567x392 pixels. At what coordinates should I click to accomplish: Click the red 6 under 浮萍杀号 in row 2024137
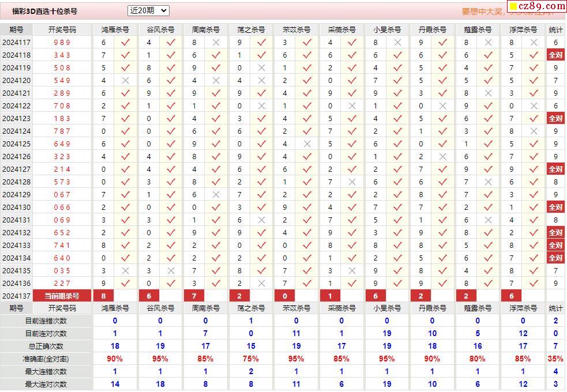(x=512, y=296)
